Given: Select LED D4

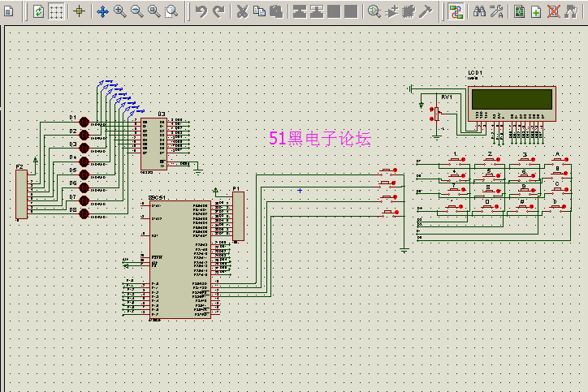Looking at the screenshot, I should tap(84, 162).
